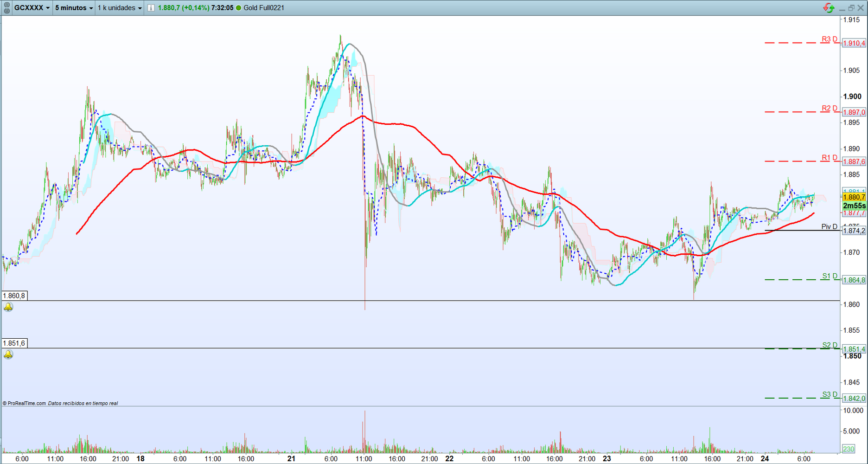Open the 1 k unidades dropdown
Image resolution: width=868 pixels, height=464 pixels.
tap(119, 7)
